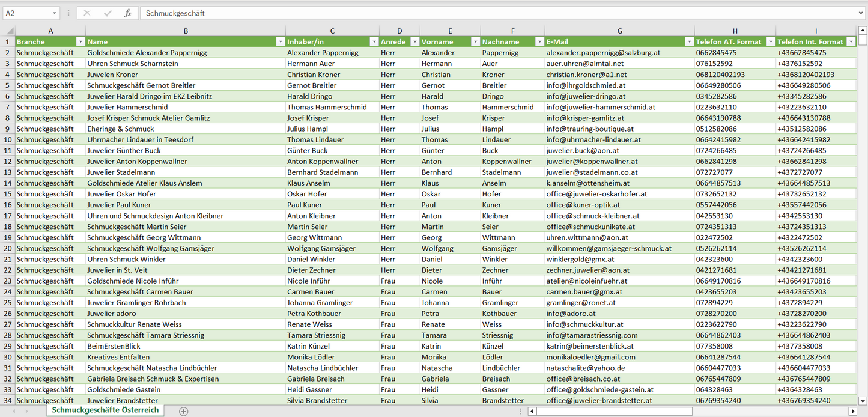
Task: Open the E-Mail column filter dropdown
Action: pyautogui.click(x=688, y=42)
